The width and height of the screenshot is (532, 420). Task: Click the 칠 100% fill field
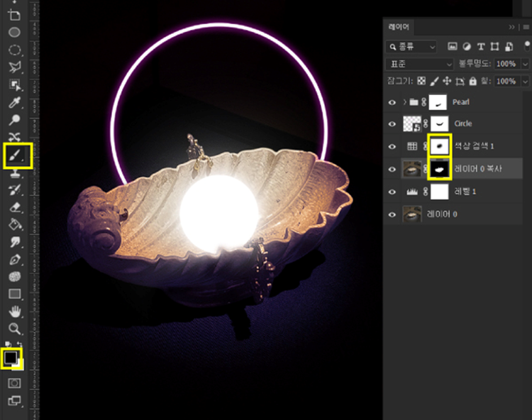pos(508,82)
